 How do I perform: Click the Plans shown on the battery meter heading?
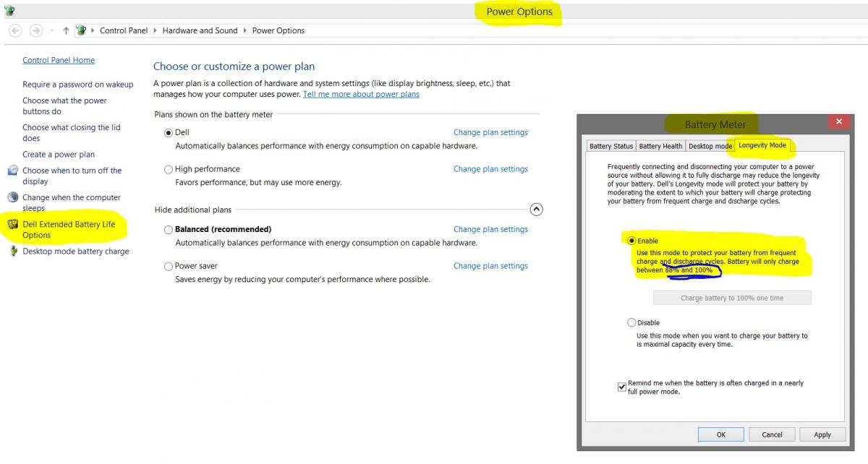point(214,114)
